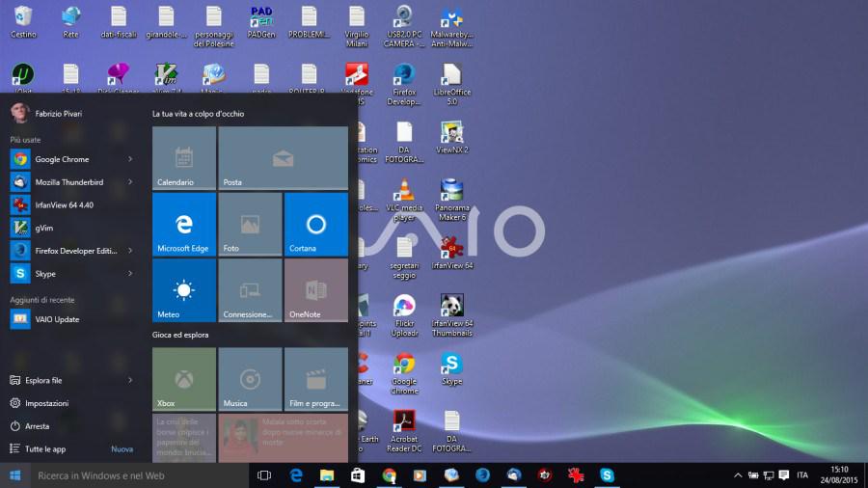Click the Ricerca in Windows search box

(x=140, y=475)
